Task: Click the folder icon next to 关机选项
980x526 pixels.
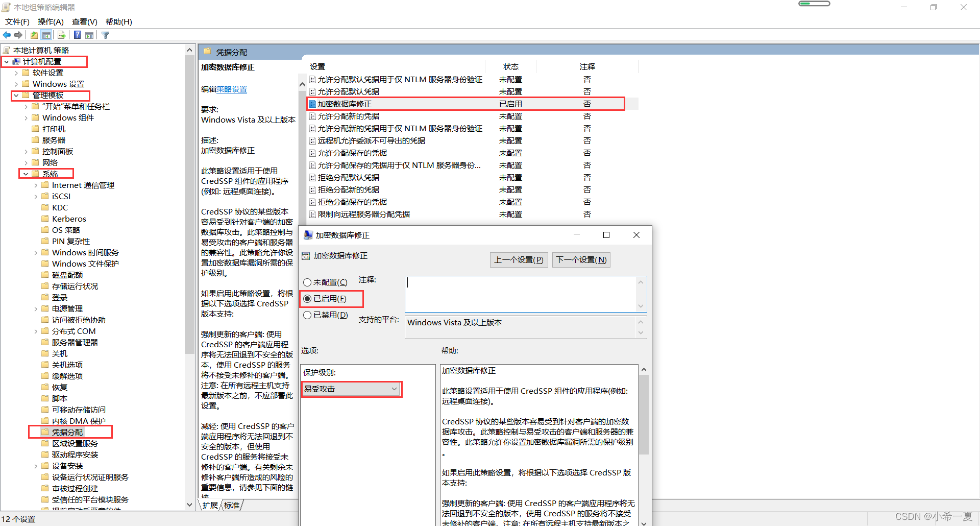Action: 45,365
